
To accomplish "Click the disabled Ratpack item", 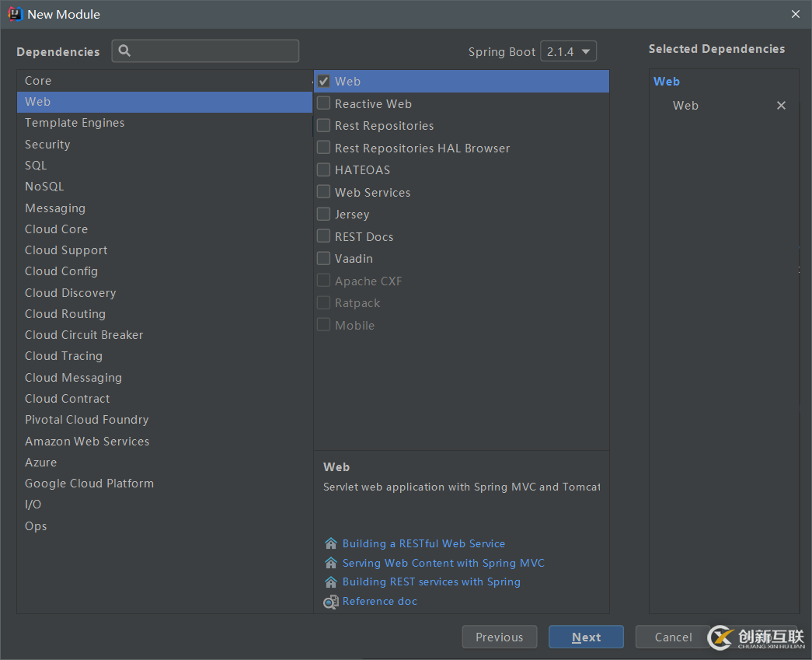I will click(357, 304).
